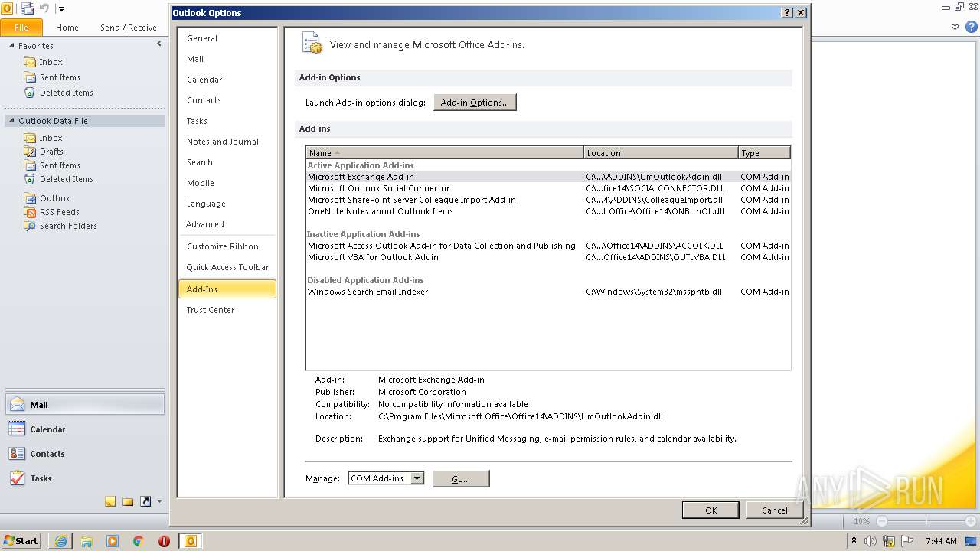
Task: Select OneNote Notes about Outlook Items add-in
Action: pos(547,211)
